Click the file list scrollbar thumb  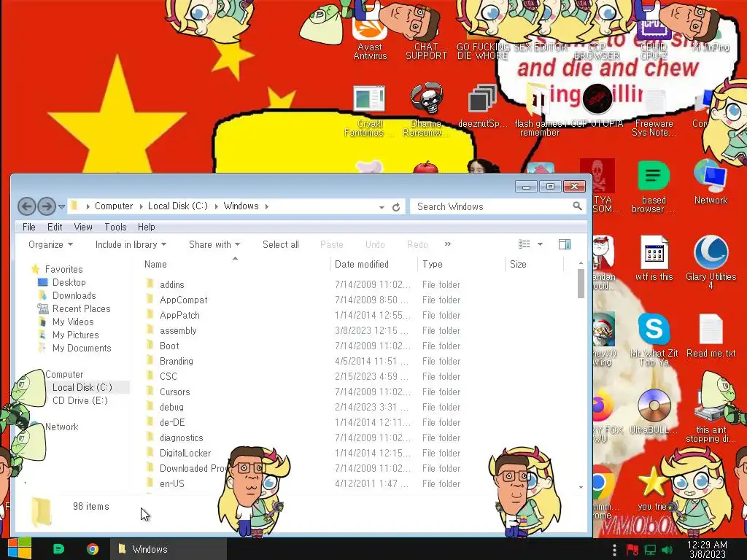[580, 284]
